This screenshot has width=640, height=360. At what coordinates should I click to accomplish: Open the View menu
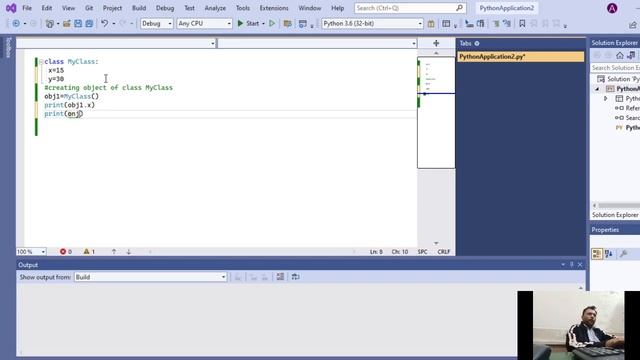[x=69, y=8]
